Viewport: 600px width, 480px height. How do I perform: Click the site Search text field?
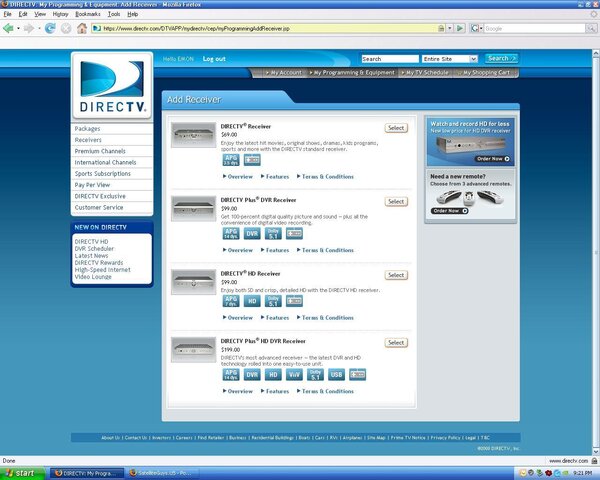point(390,59)
